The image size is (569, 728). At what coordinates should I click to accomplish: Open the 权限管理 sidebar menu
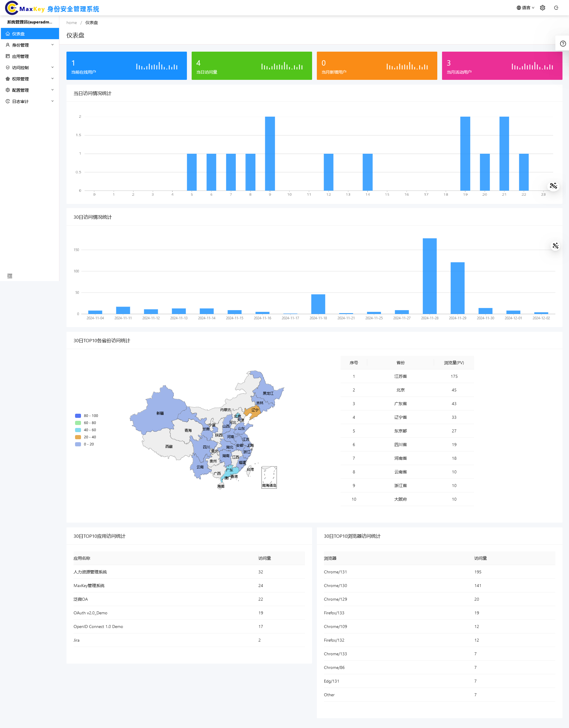coord(20,79)
